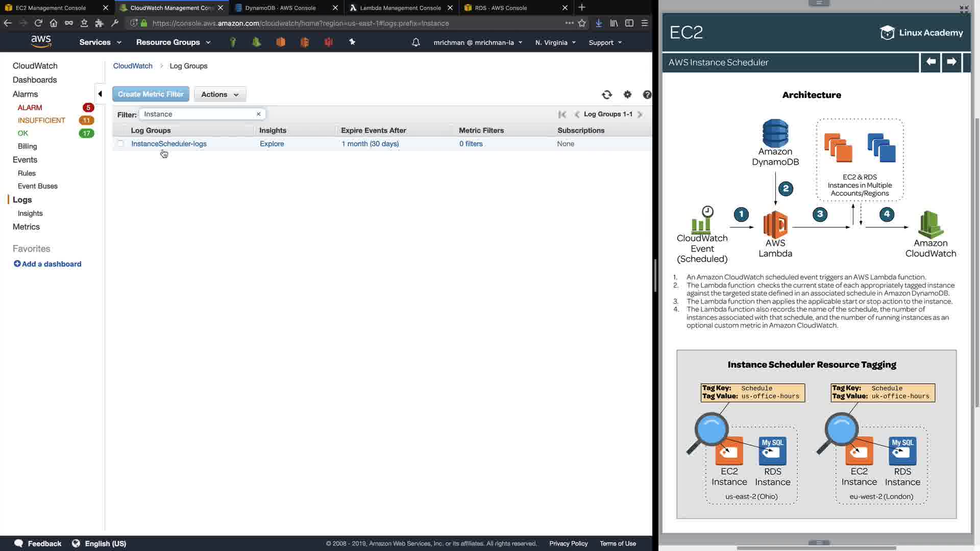This screenshot has width=980, height=551.
Task: Click the Create Metric Filter button
Action: tap(151, 94)
